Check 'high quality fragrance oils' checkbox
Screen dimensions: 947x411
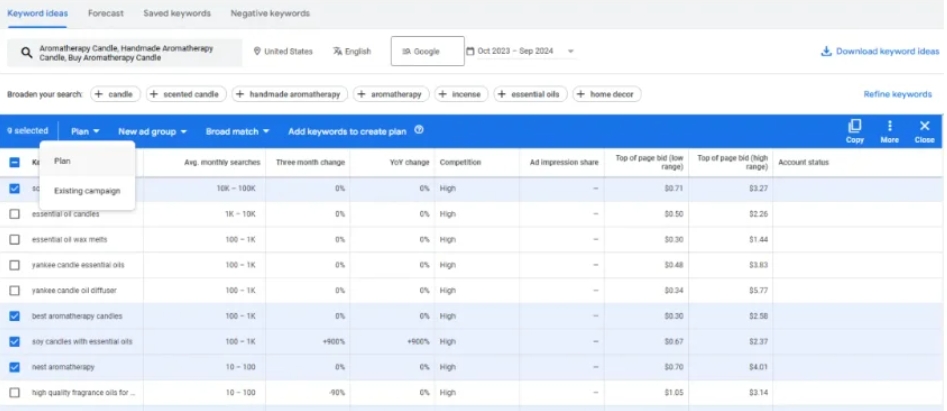14,392
